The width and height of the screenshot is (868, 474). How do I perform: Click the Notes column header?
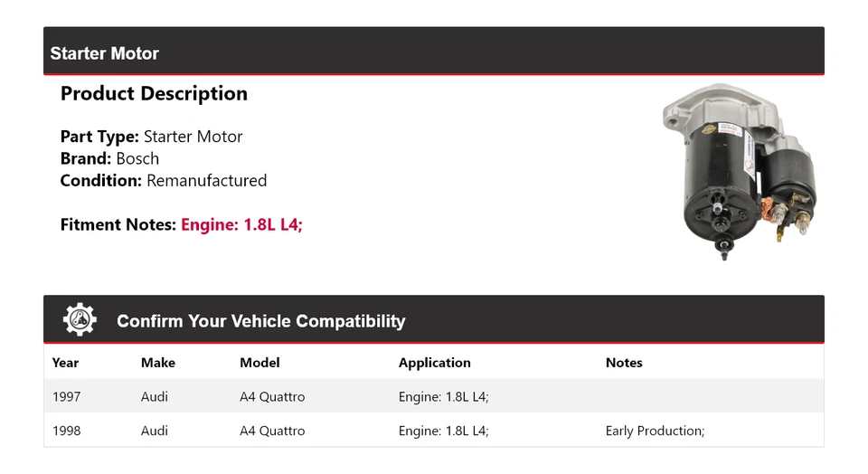tap(624, 363)
